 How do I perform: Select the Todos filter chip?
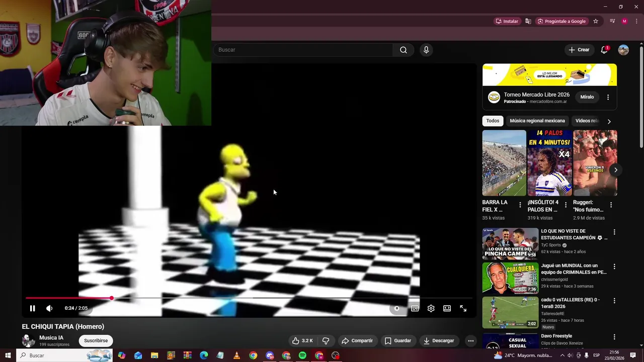tap(493, 121)
